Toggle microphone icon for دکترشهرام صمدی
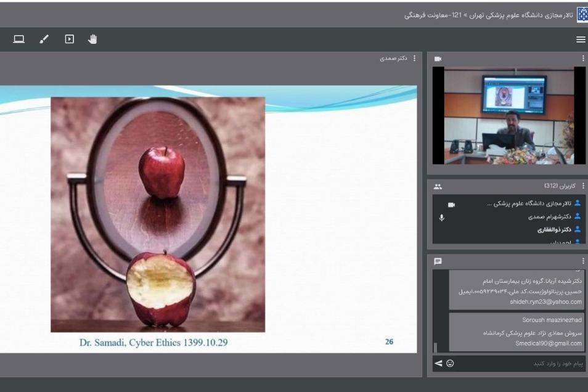 [441, 217]
